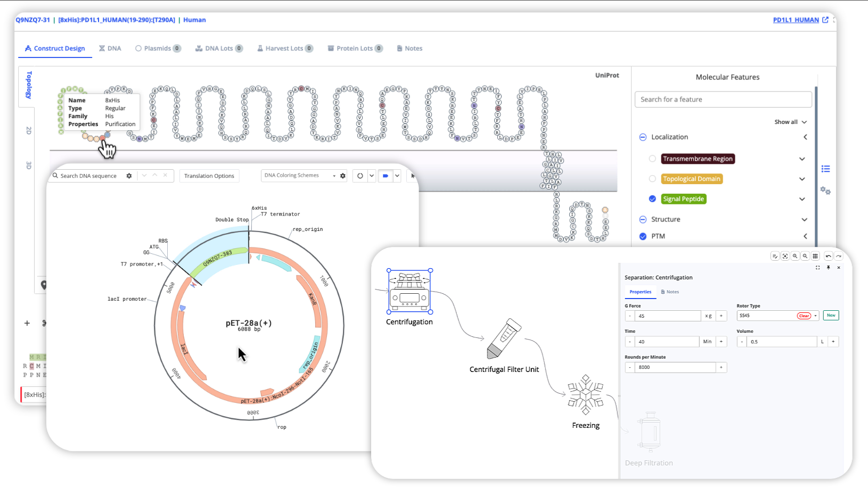Expand the Centrifugation properties panel to fullscreen
This screenshot has height=488, width=868.
(818, 268)
